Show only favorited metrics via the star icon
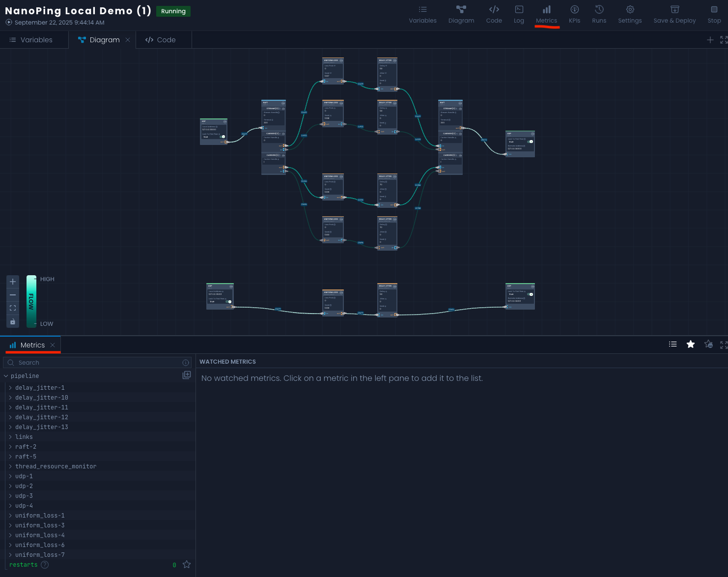Viewport: 728px width, 577px height. 691,344
